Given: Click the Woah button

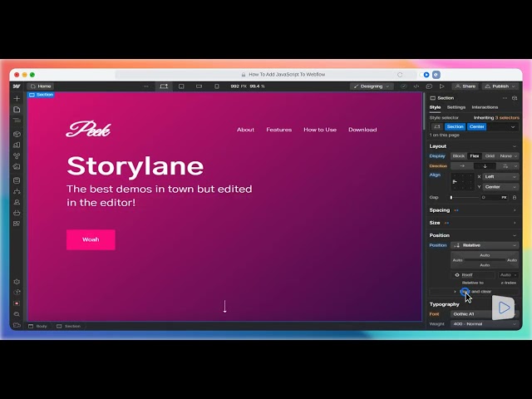Looking at the screenshot, I should click(91, 239).
